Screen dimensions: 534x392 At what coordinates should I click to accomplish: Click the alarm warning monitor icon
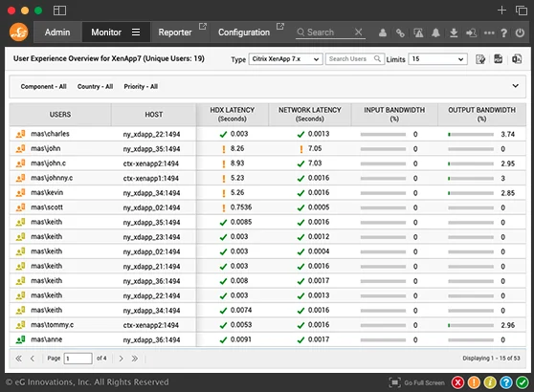pyautogui.click(x=418, y=33)
